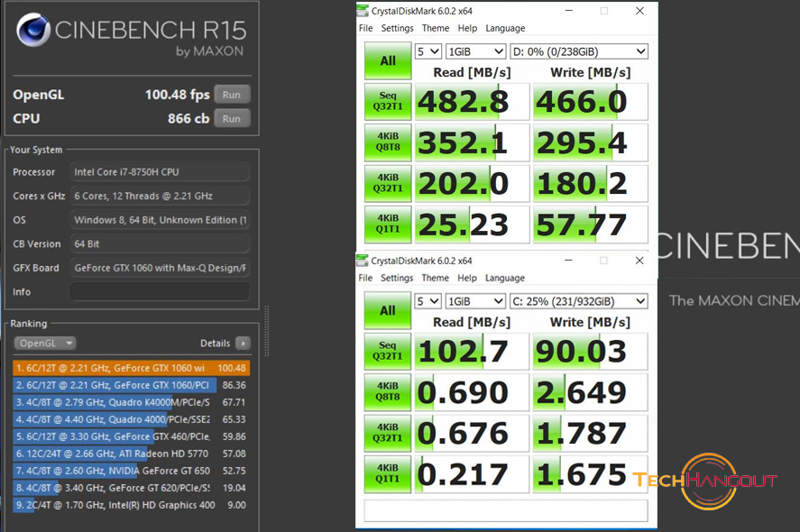800x532 pixels.
Task: Open Theme menu in bottom CrystalDiskMark window
Action: point(436,278)
